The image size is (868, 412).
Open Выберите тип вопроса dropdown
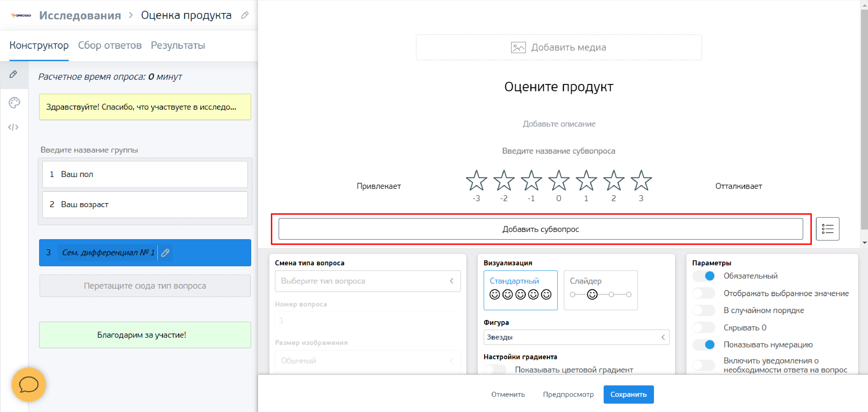click(x=368, y=281)
